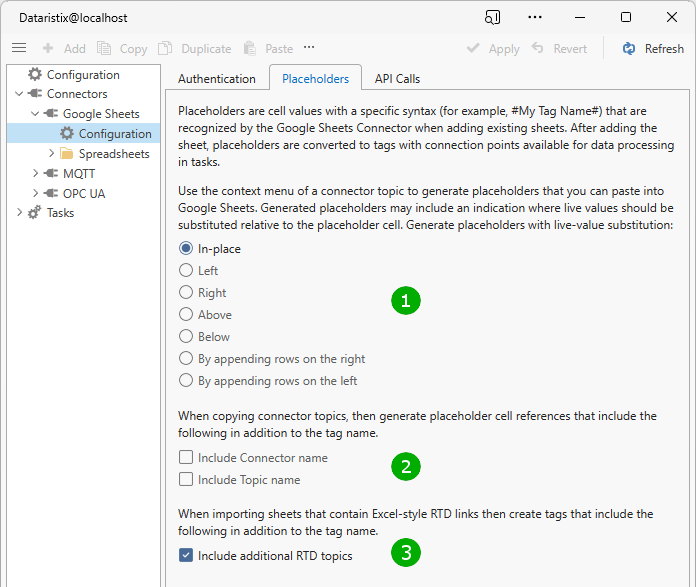Click the Spreadsheets folder icon
Screen dimensions: 696x587
coord(67,154)
